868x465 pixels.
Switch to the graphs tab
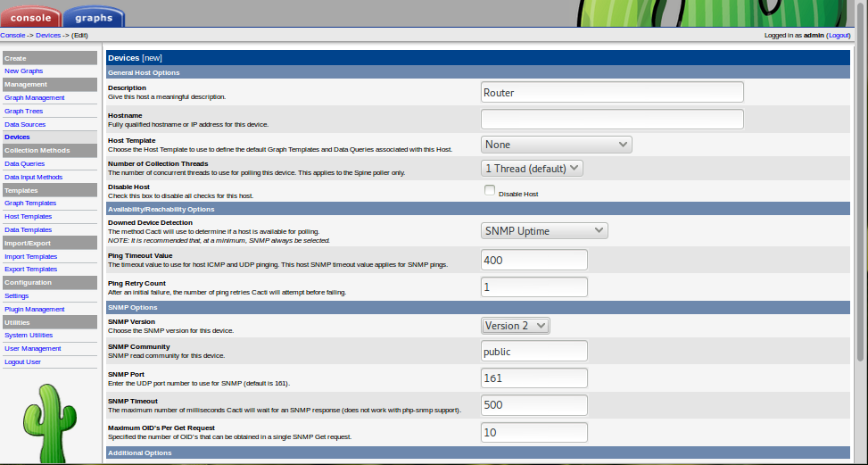(x=94, y=16)
